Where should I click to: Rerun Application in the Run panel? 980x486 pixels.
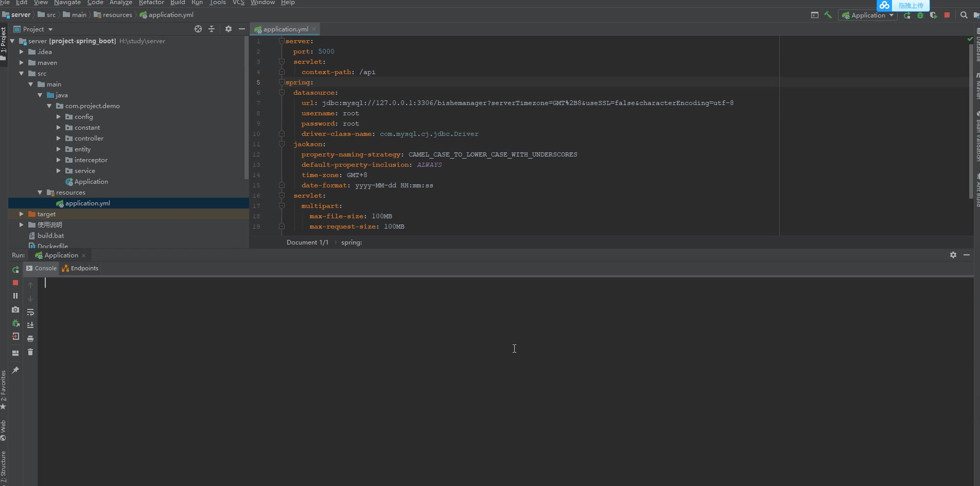point(15,269)
